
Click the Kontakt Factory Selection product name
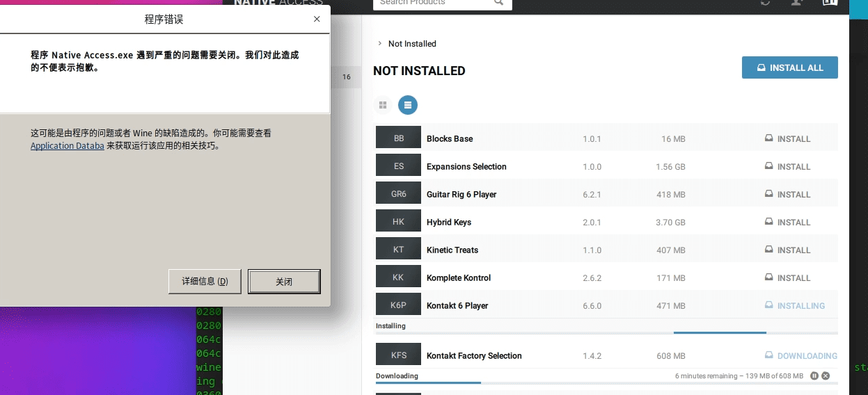(474, 355)
